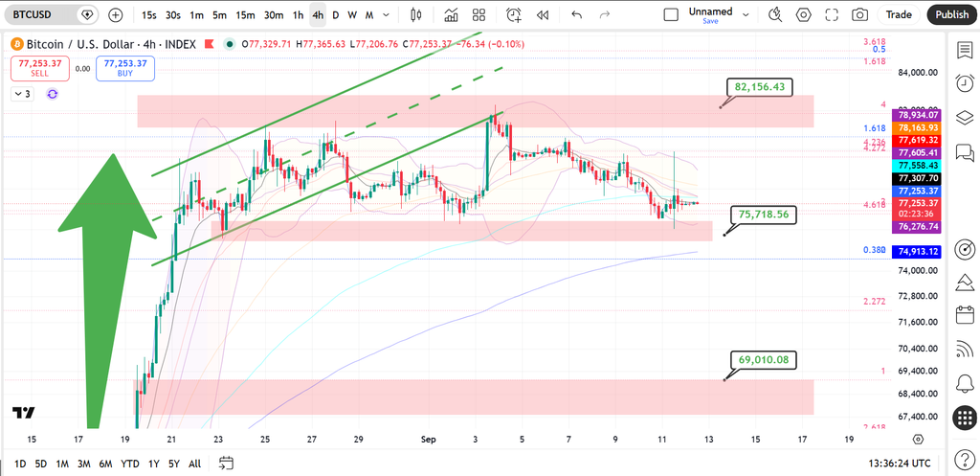
Task: Expand the layout dropdown arrow beside Unnamed
Action: (745, 14)
